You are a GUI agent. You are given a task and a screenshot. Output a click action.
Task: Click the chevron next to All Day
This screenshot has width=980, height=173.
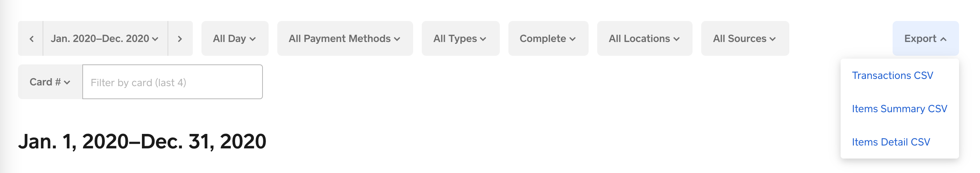click(253, 39)
